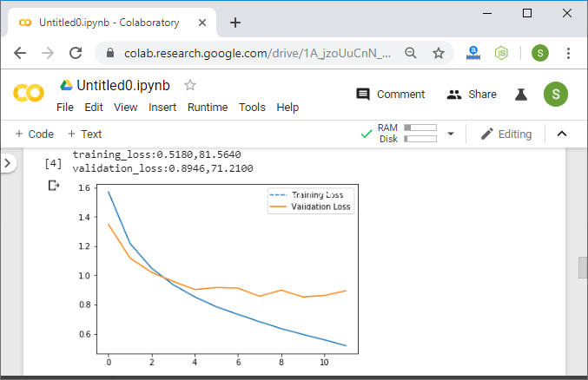Open the Runtime menu
The image size is (588, 380).
208,108
